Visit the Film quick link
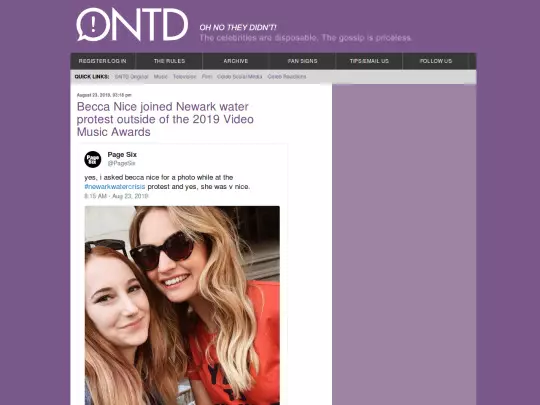Image resolution: width=540 pixels, height=405 pixels. 207,76
